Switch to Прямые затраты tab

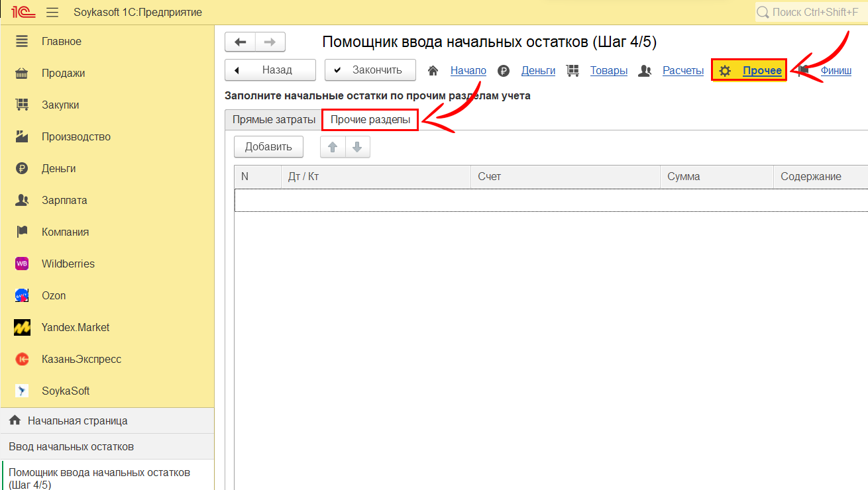pos(274,120)
